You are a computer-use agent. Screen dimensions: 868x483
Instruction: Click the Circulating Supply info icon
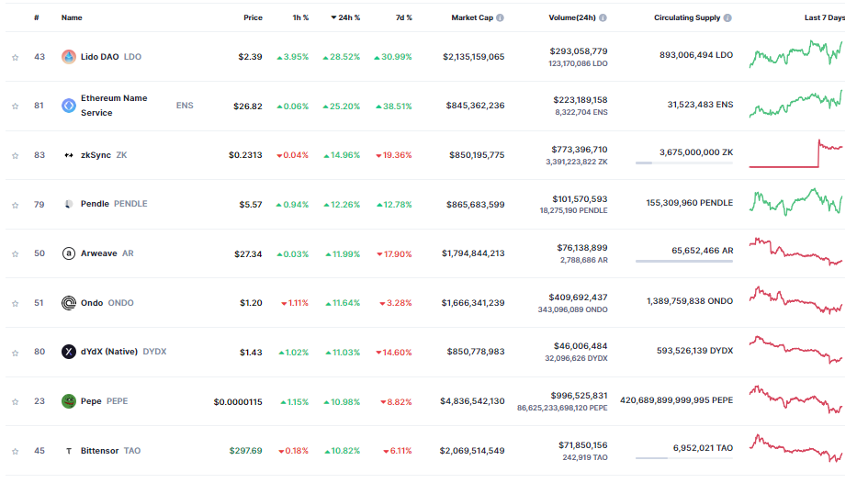tap(727, 17)
